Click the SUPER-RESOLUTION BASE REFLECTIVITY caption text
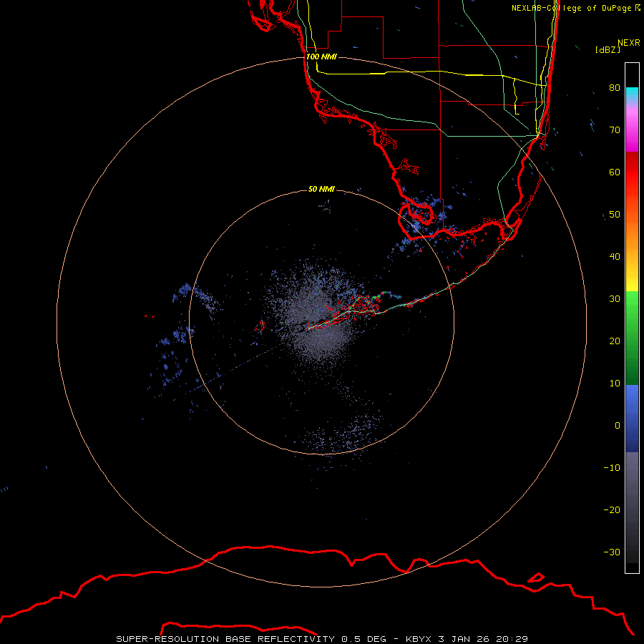The image size is (644, 644). point(225,639)
